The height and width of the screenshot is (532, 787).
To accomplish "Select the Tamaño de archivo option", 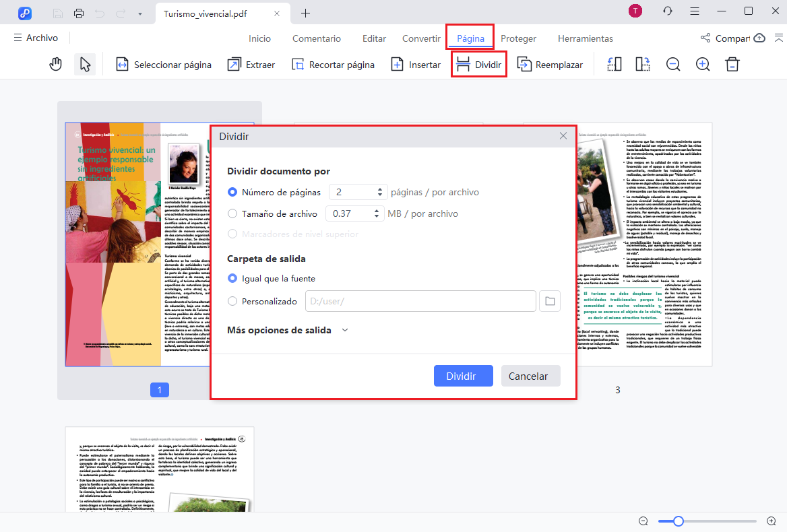I will 232,213.
